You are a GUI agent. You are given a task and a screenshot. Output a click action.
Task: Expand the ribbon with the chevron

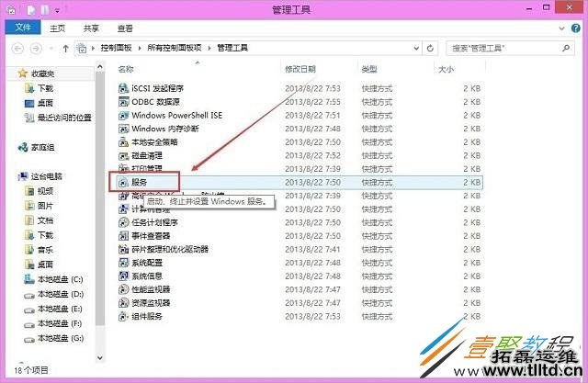pyautogui.click(x=561, y=28)
